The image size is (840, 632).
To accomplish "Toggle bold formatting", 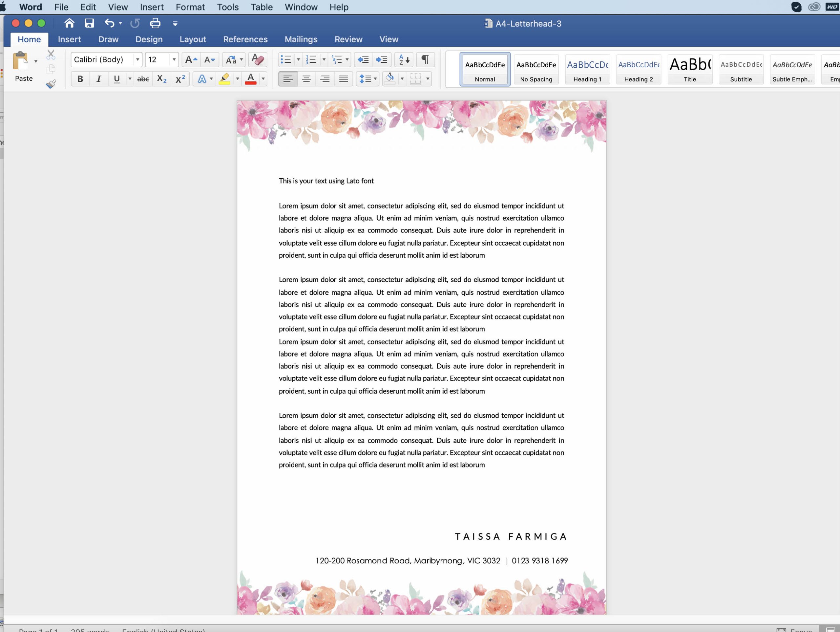I will pos(80,79).
